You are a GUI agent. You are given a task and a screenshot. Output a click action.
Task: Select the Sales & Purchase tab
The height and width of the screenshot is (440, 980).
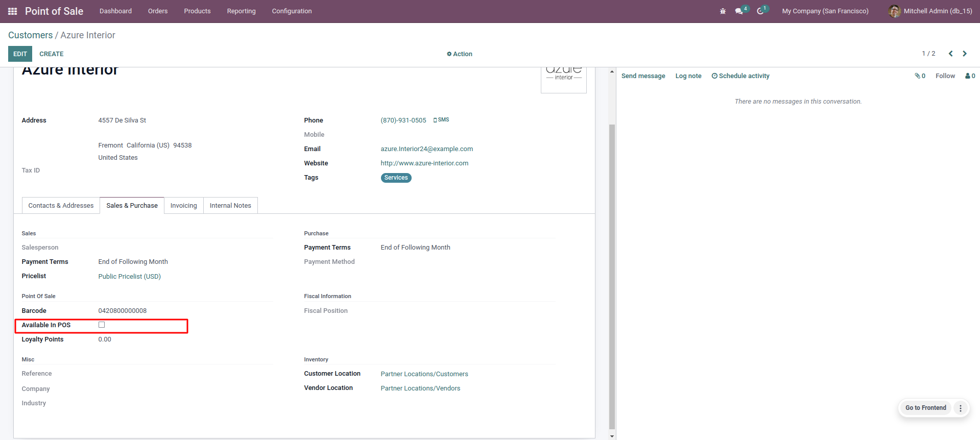pos(132,206)
